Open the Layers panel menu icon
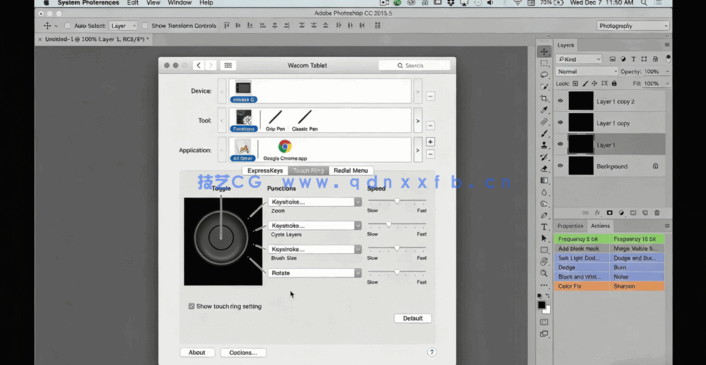 (667, 45)
